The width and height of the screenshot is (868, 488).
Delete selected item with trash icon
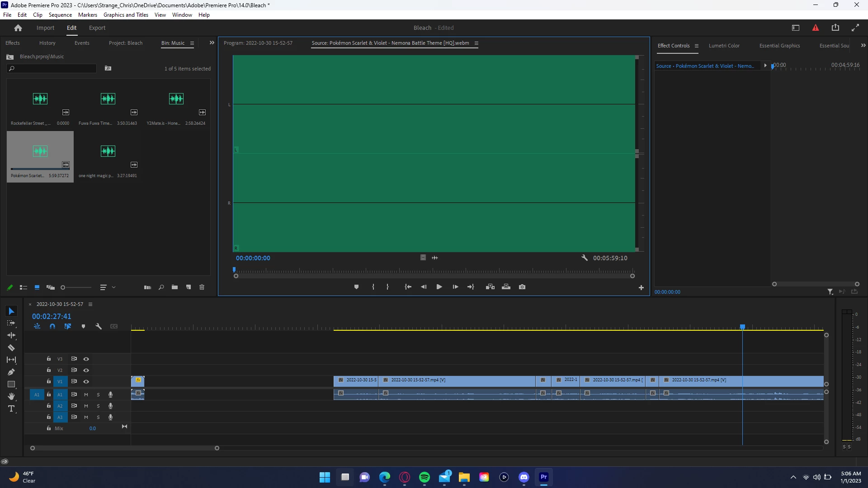(x=202, y=287)
